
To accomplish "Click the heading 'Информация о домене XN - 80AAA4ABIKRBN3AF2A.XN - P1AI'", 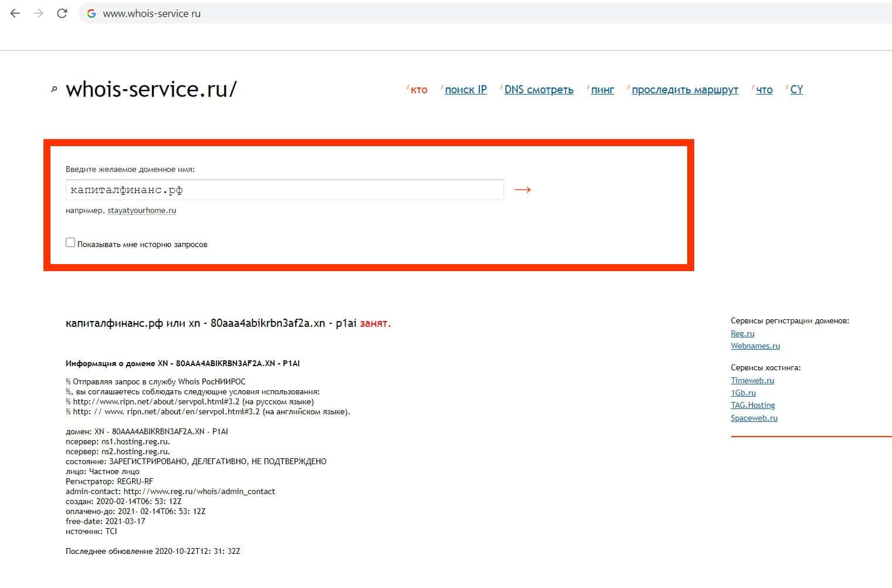I will [183, 364].
